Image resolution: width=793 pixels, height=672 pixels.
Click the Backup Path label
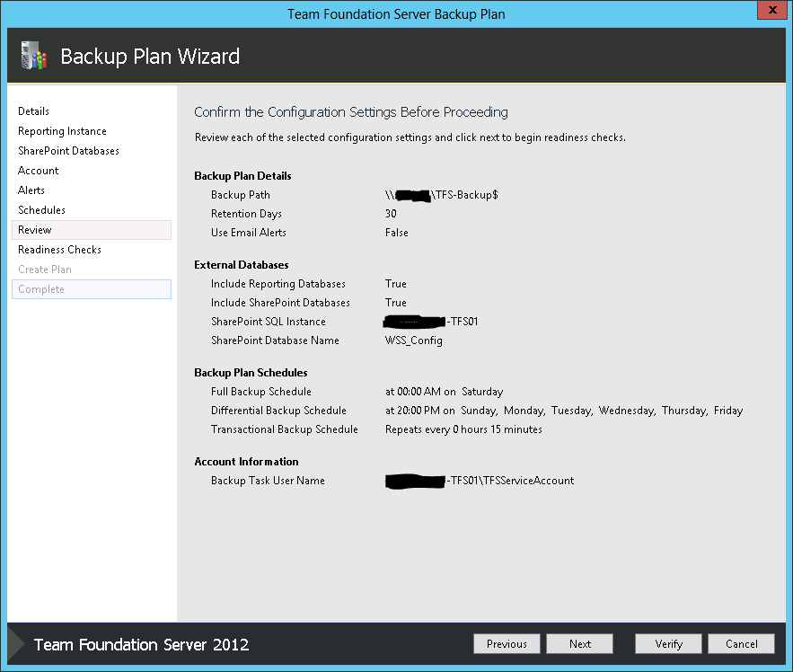click(x=240, y=195)
